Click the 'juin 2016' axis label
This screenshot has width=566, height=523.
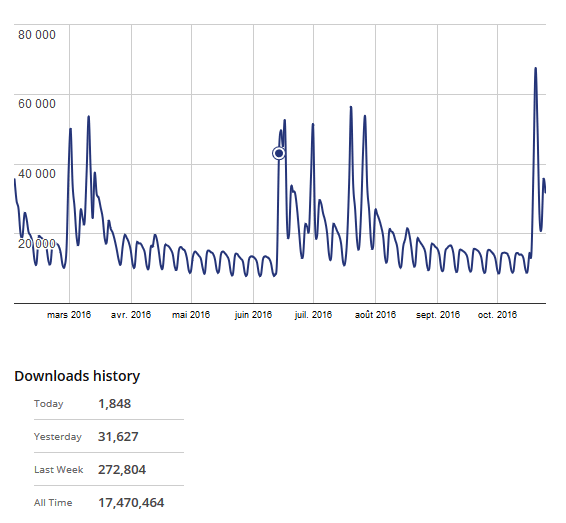tap(253, 315)
